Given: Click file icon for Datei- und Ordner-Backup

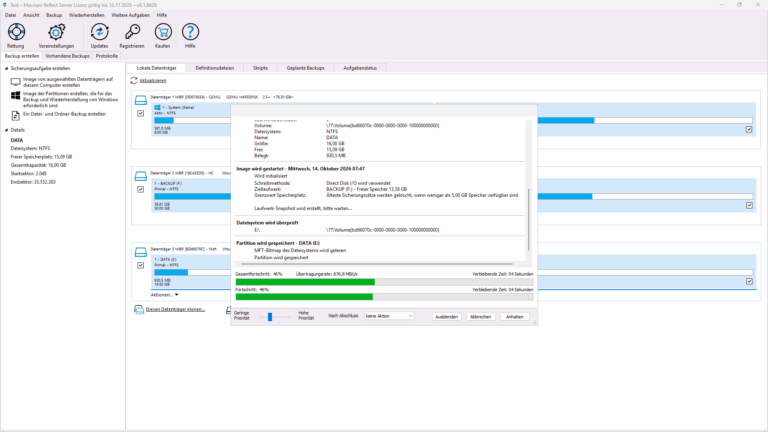Looking at the screenshot, I should point(16,116).
